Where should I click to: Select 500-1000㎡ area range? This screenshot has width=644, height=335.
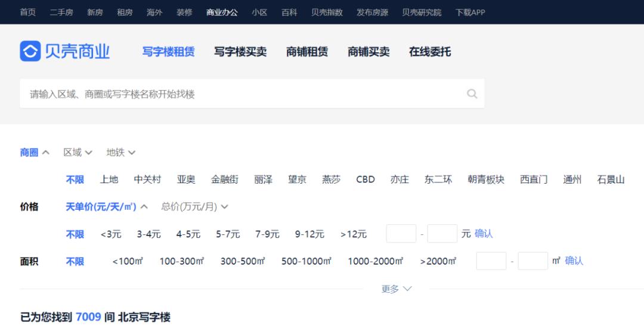click(306, 261)
